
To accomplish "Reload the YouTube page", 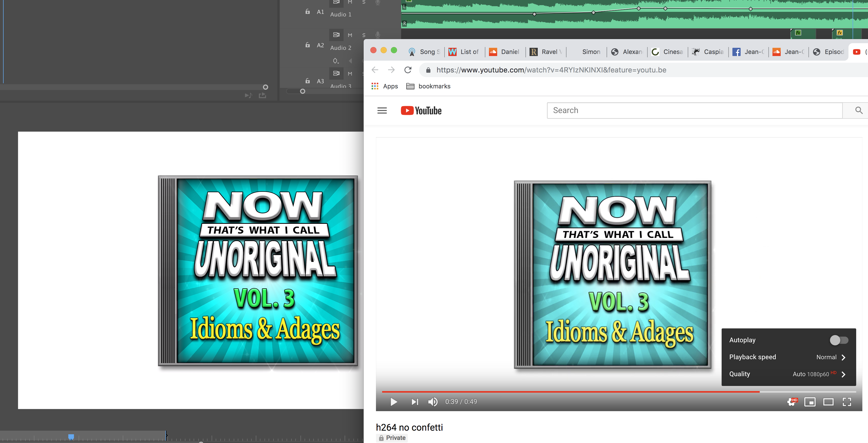I will [x=408, y=70].
